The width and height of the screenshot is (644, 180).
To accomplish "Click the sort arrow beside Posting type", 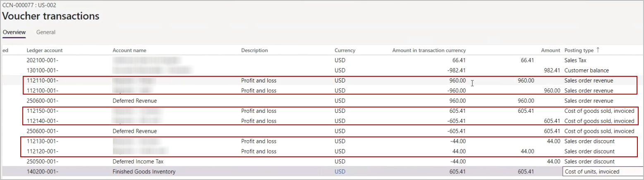I will click(x=597, y=50).
